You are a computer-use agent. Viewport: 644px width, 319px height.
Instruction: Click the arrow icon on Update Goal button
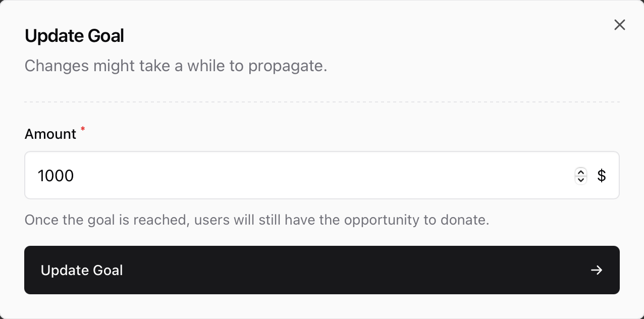point(597,270)
